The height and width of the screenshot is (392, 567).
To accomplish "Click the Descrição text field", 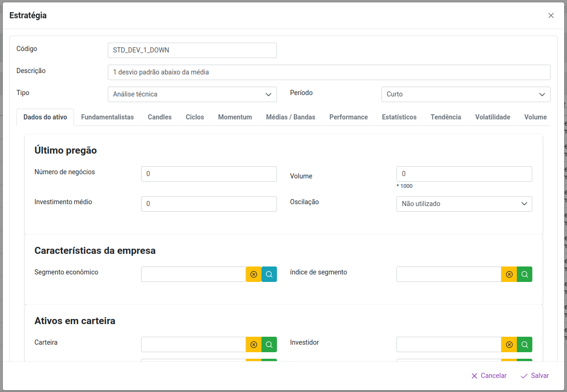I will (328, 72).
